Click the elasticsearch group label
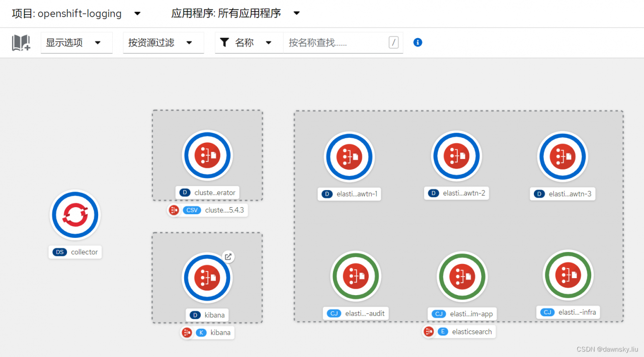The height and width of the screenshot is (357, 644). click(x=459, y=331)
